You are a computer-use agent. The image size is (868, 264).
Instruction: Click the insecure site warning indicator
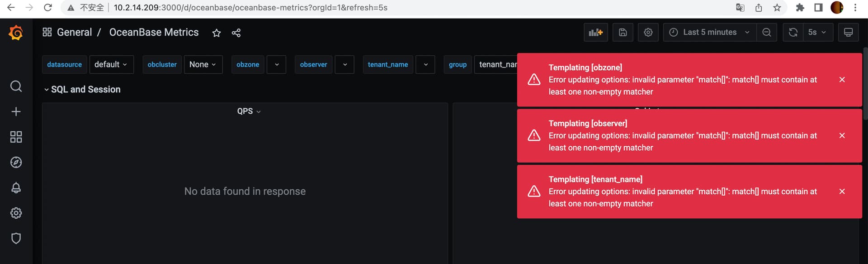tap(85, 7)
